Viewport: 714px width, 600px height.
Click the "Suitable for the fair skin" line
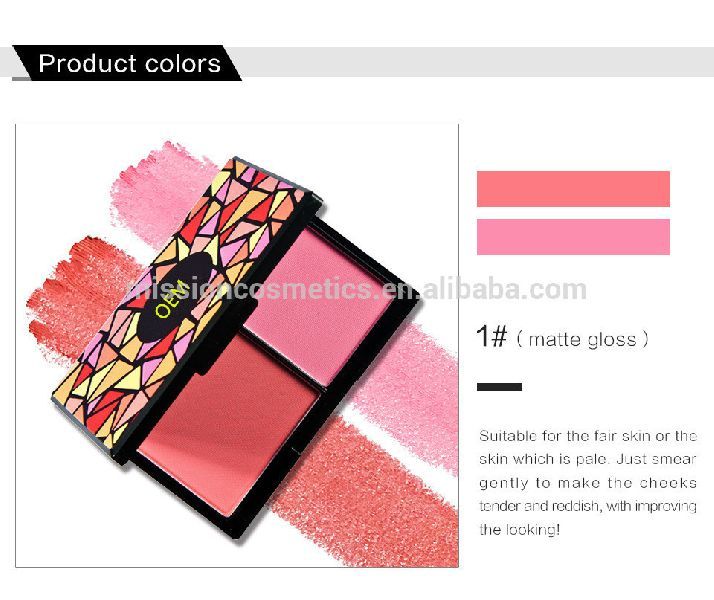587,436
